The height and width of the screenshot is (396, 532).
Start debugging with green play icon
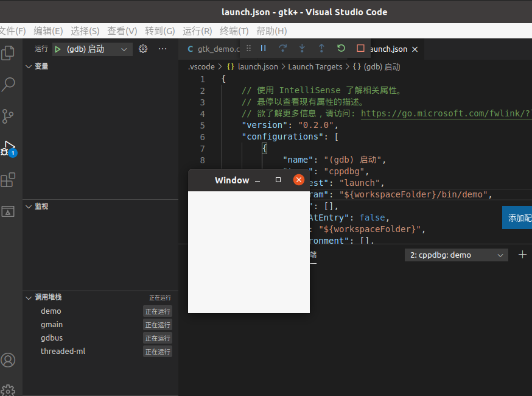pos(58,49)
